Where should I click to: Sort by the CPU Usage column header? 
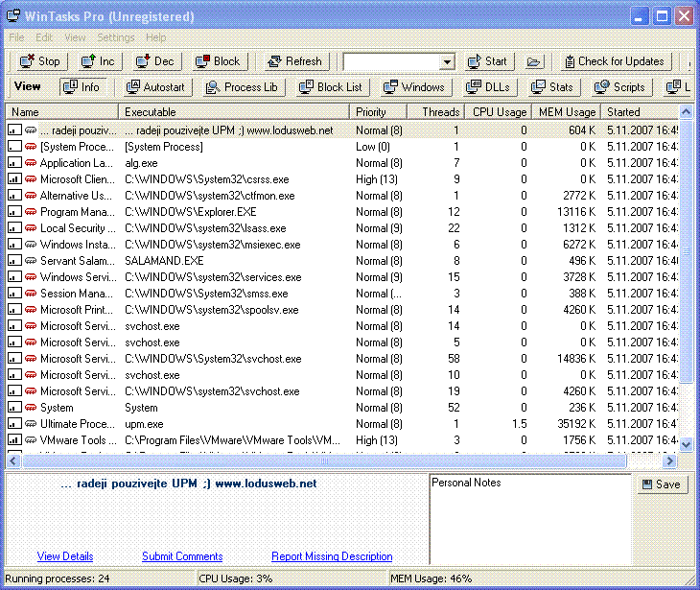point(499,111)
